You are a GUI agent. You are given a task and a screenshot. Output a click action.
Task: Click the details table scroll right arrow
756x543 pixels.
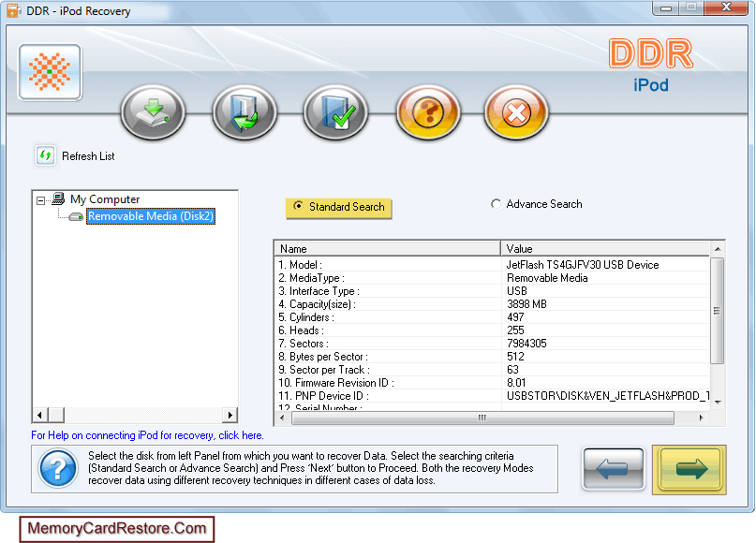pos(701,418)
